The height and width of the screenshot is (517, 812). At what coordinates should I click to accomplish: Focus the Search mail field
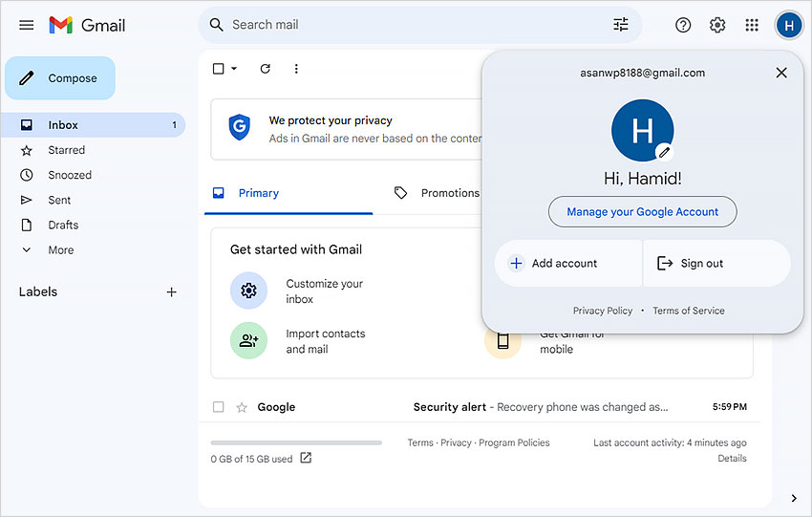tap(419, 25)
